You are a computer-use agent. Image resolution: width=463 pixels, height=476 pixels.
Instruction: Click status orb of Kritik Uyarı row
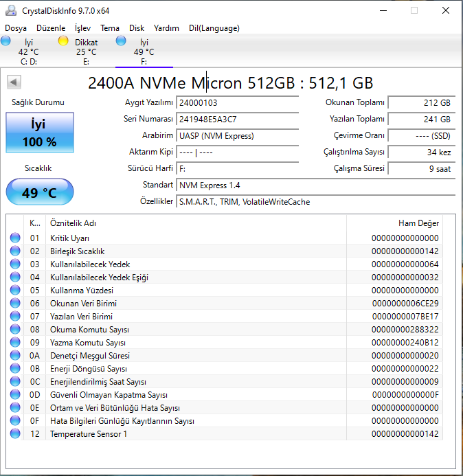[x=15, y=238]
